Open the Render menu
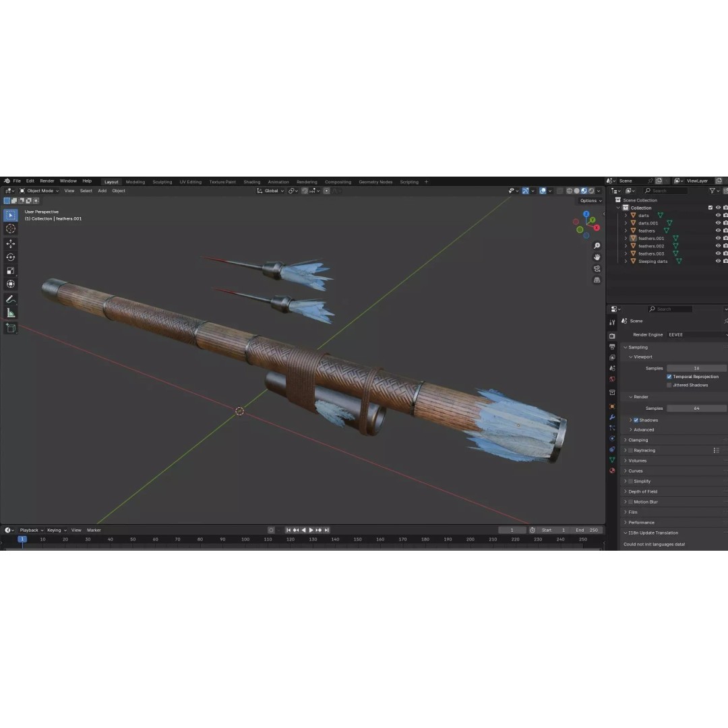 (x=47, y=181)
